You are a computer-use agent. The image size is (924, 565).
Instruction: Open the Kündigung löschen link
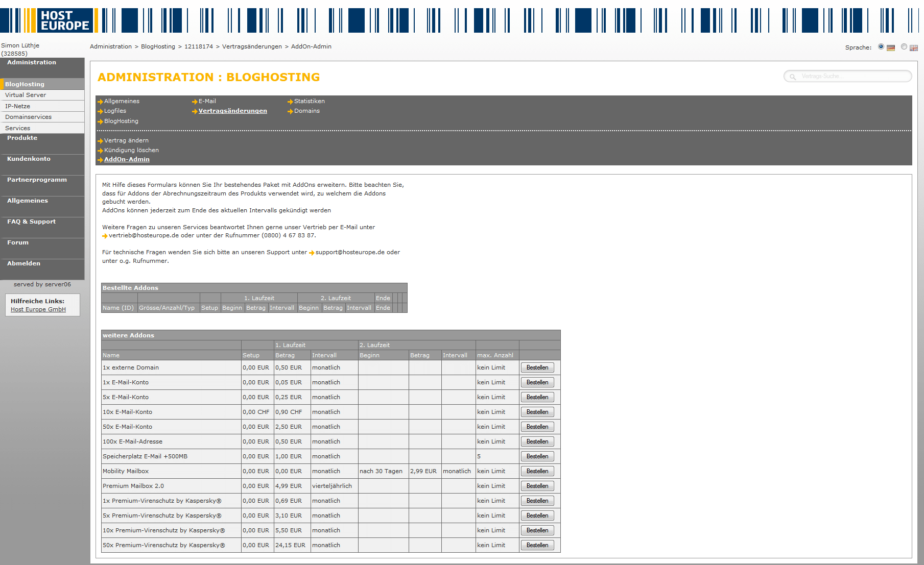(131, 150)
